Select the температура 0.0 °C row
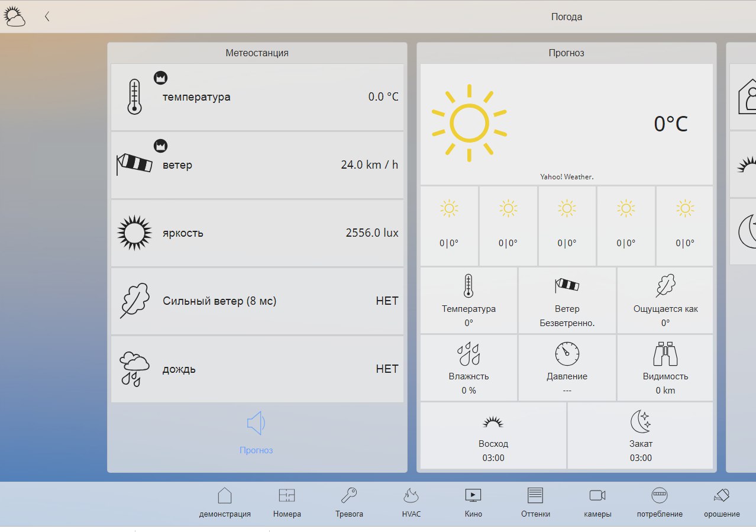 (x=257, y=97)
